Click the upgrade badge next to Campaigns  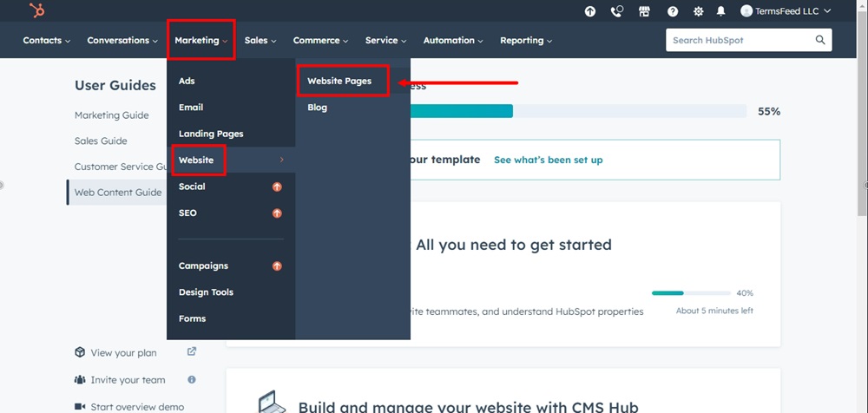tap(278, 266)
